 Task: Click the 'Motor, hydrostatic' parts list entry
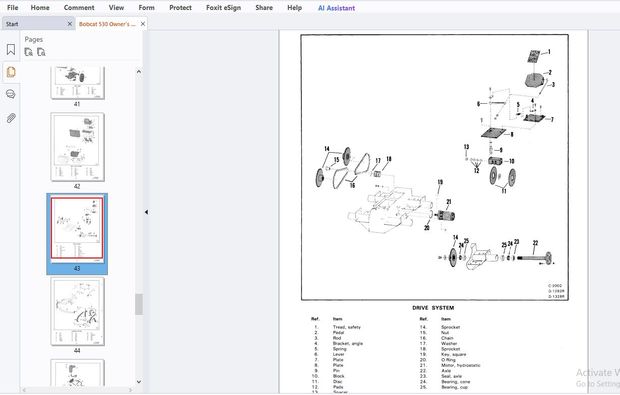pyautogui.click(x=461, y=365)
